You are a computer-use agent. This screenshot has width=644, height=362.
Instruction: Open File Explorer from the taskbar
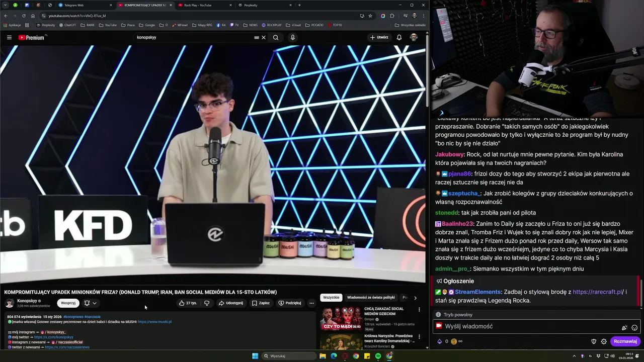pyautogui.click(x=323, y=356)
